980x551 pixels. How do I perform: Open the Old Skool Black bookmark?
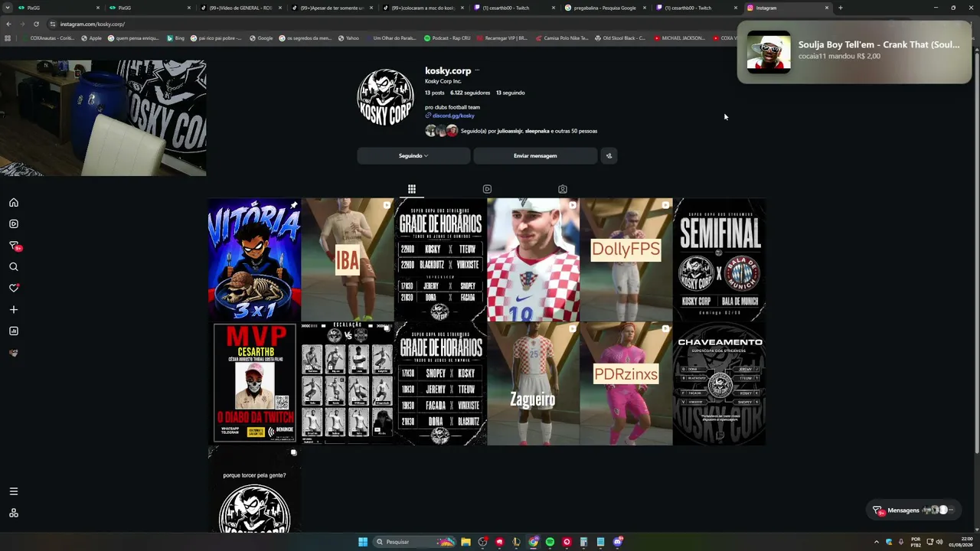620,37
